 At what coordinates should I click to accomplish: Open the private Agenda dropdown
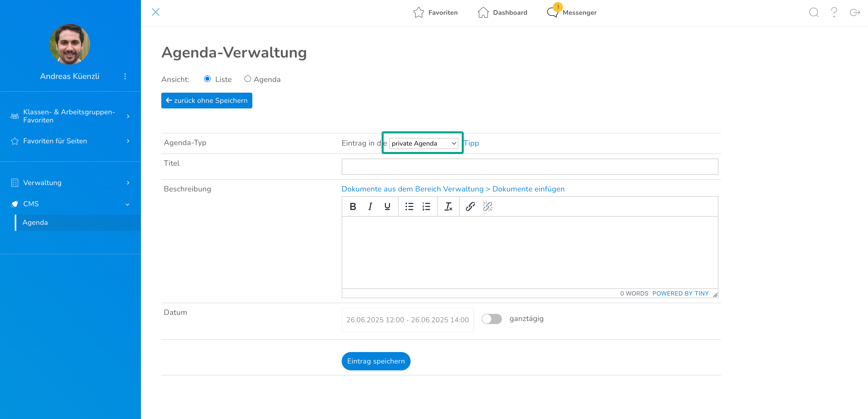(x=424, y=143)
